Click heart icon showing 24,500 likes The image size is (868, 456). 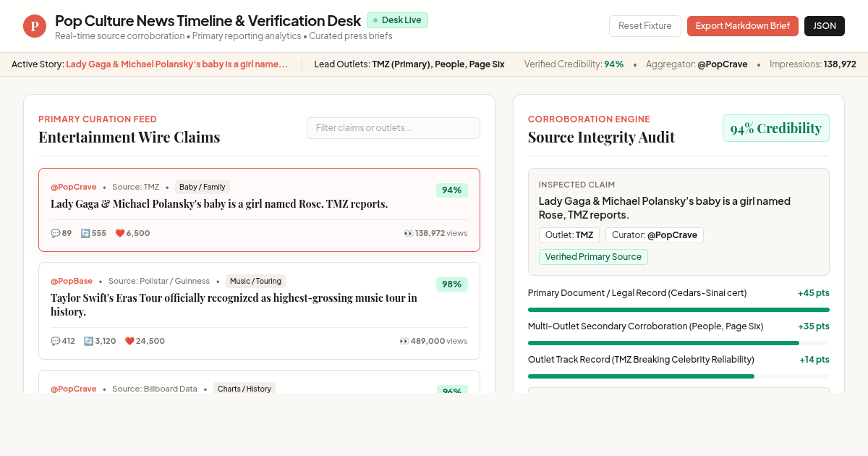pyautogui.click(x=129, y=341)
